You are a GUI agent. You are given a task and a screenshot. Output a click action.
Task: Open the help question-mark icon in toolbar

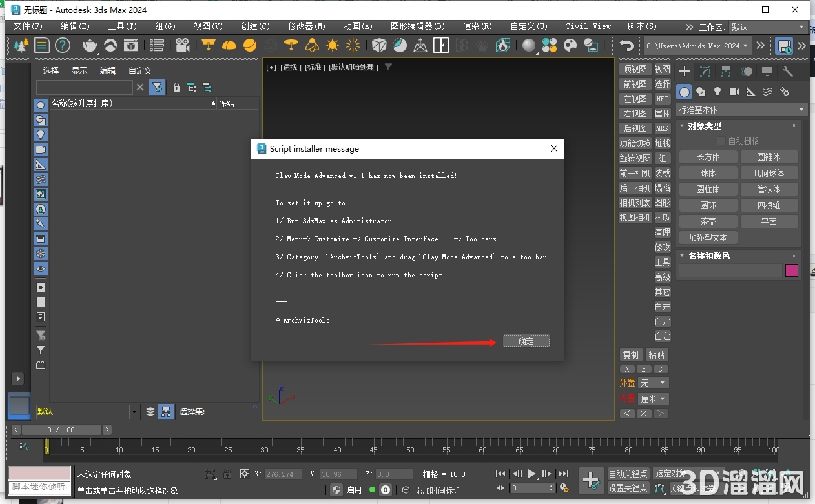tap(63, 45)
